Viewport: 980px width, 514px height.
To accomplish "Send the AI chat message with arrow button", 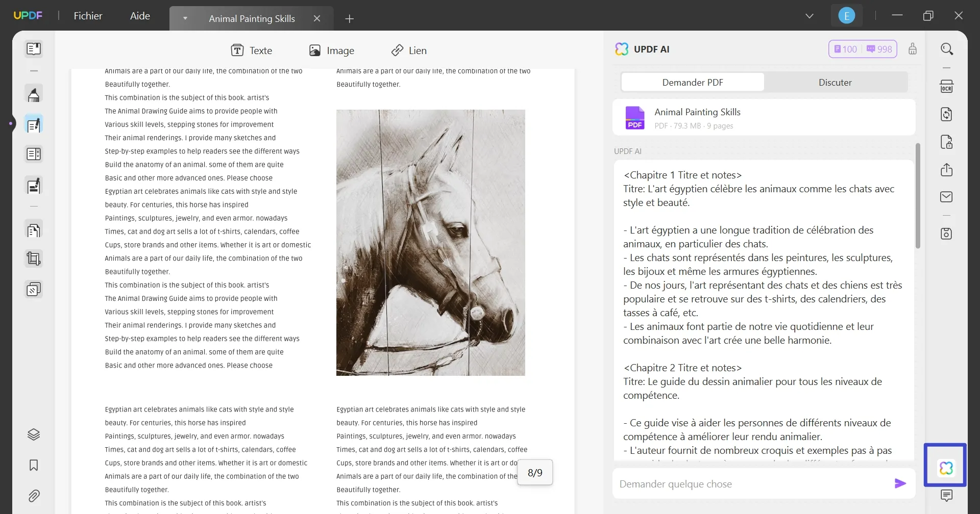I will click(x=901, y=483).
